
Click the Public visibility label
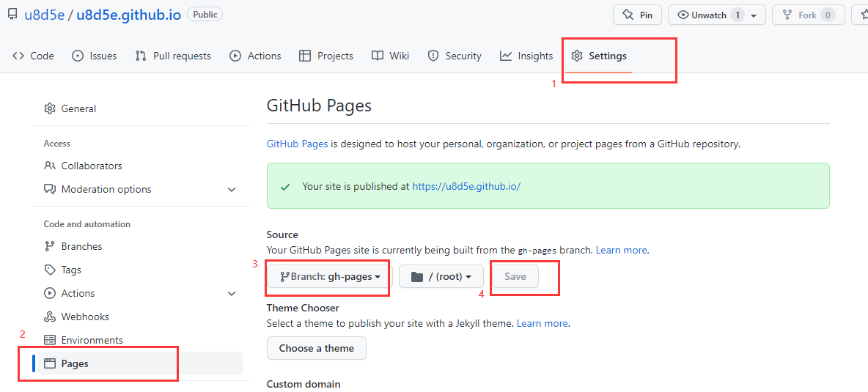(205, 14)
